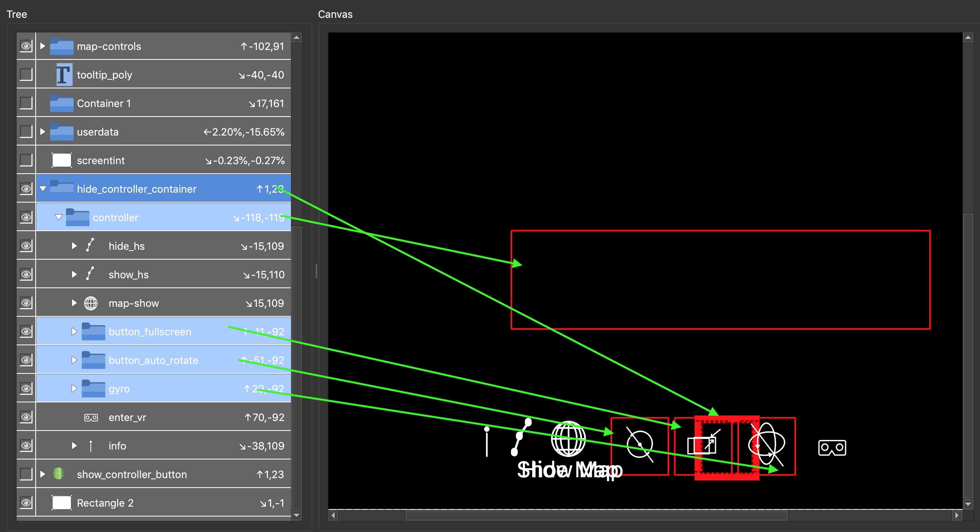Click the show_controller_button green icon
The image size is (980, 532).
(x=58, y=473)
